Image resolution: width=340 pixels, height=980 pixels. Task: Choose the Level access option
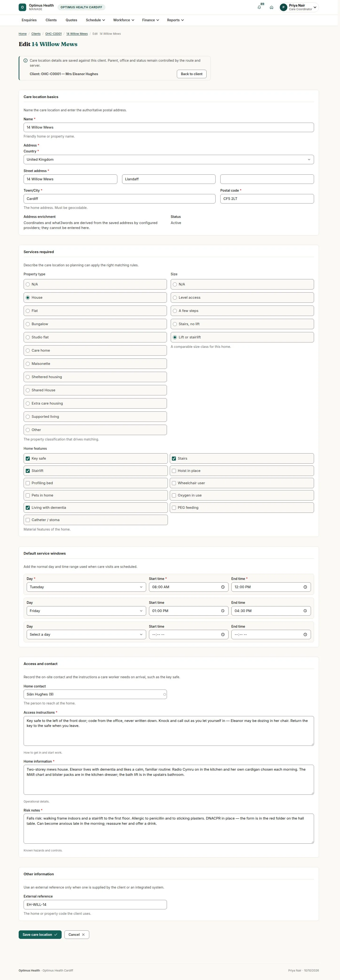click(x=242, y=298)
